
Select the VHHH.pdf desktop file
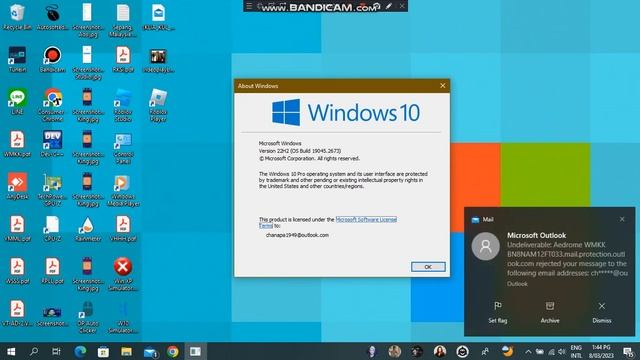tap(123, 229)
